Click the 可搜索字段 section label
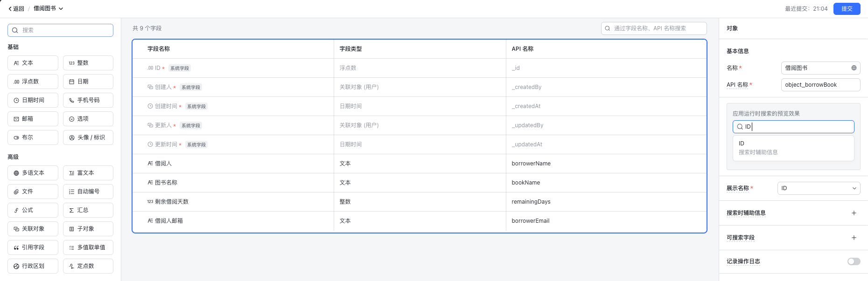Image resolution: width=868 pixels, height=281 pixels. click(x=741, y=238)
